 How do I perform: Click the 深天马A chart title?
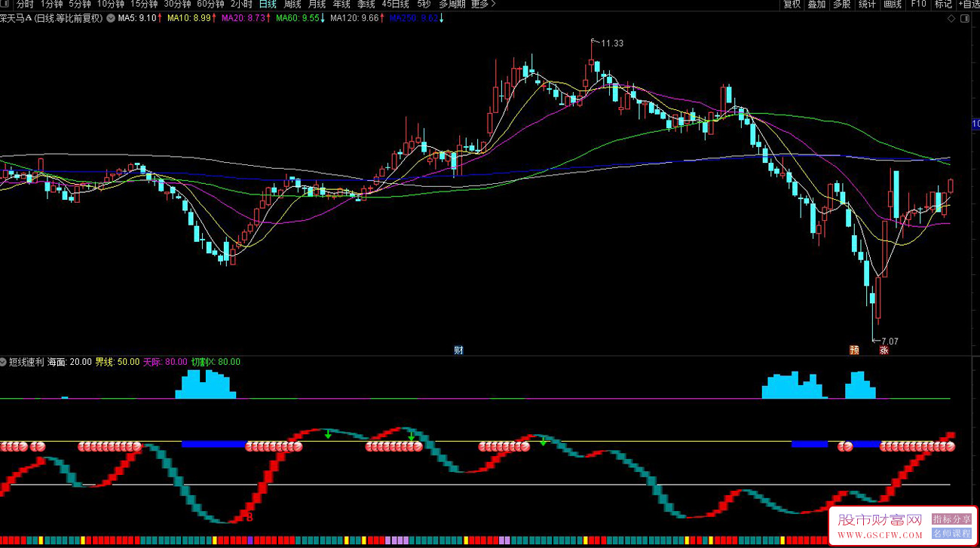click(x=15, y=19)
